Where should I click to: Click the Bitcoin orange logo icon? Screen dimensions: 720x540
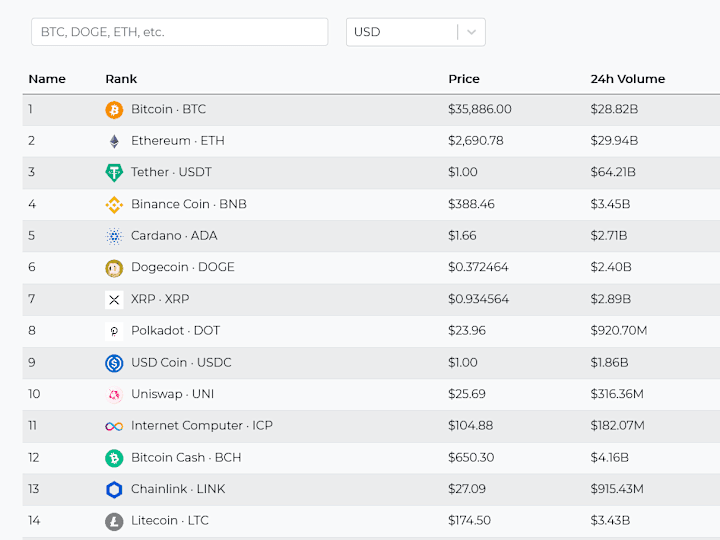click(x=114, y=110)
